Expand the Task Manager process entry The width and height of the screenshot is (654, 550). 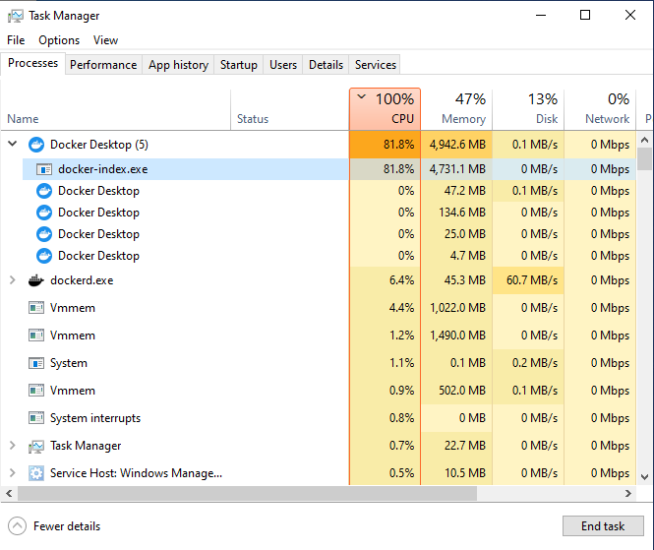[x=12, y=446]
